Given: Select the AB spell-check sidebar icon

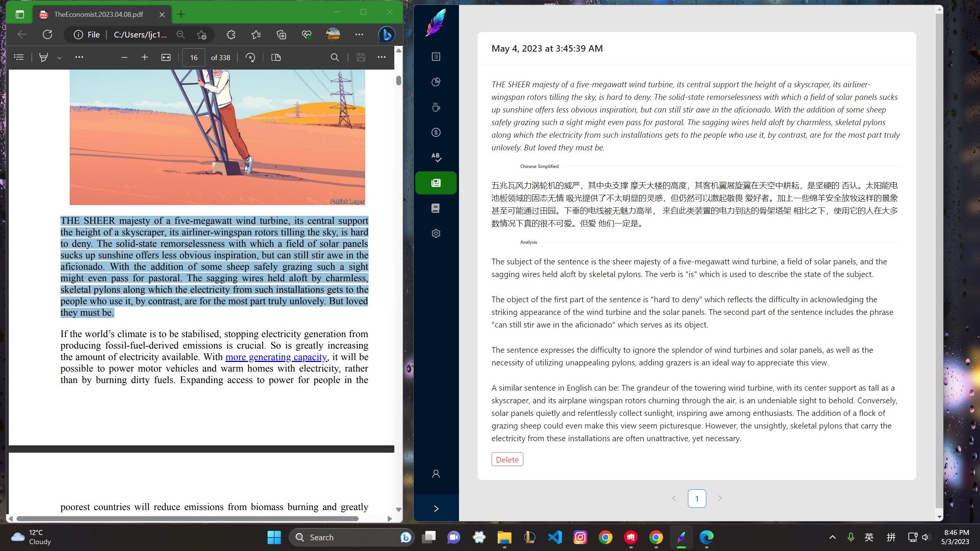Looking at the screenshot, I should [436, 157].
